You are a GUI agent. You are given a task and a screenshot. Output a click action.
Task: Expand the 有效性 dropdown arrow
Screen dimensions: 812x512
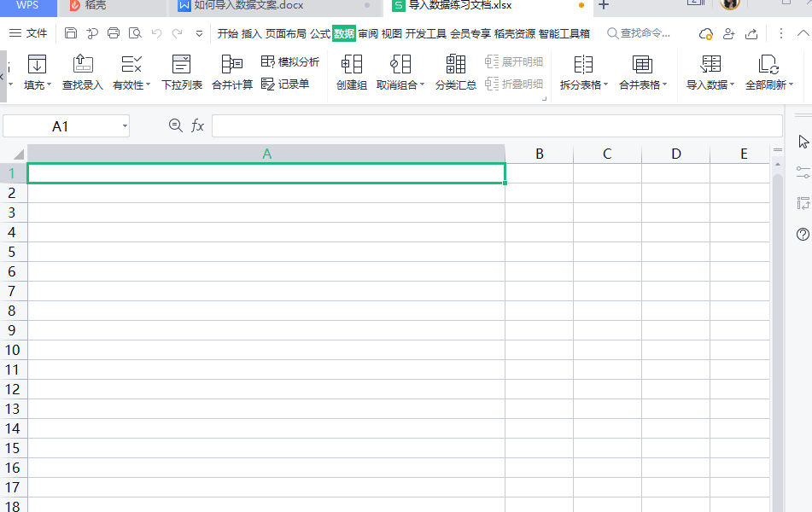(148, 84)
